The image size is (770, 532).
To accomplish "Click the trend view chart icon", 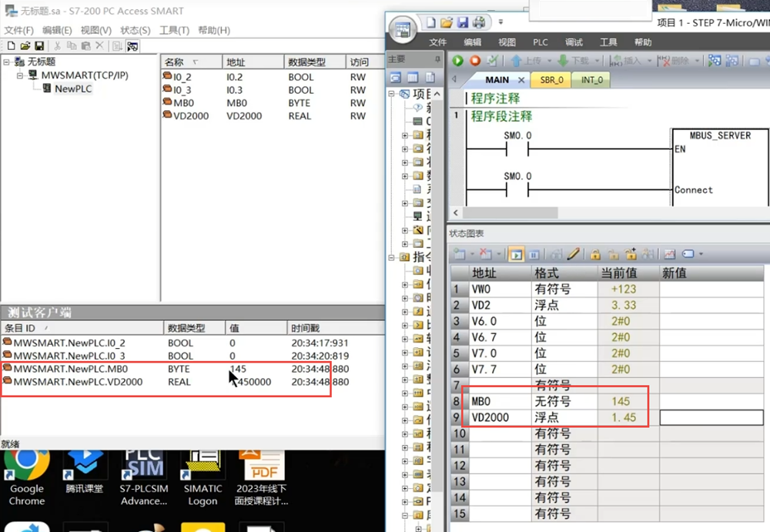I will [669, 254].
